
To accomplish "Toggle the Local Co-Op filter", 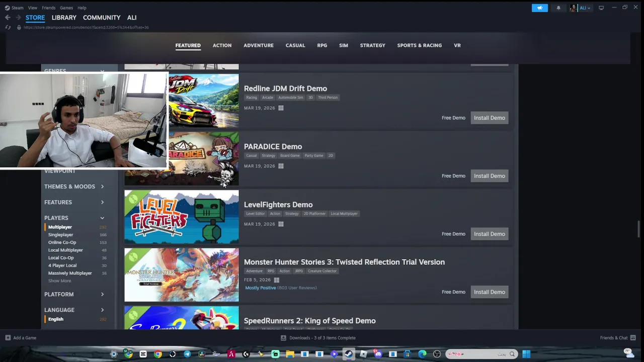I will [61, 258].
